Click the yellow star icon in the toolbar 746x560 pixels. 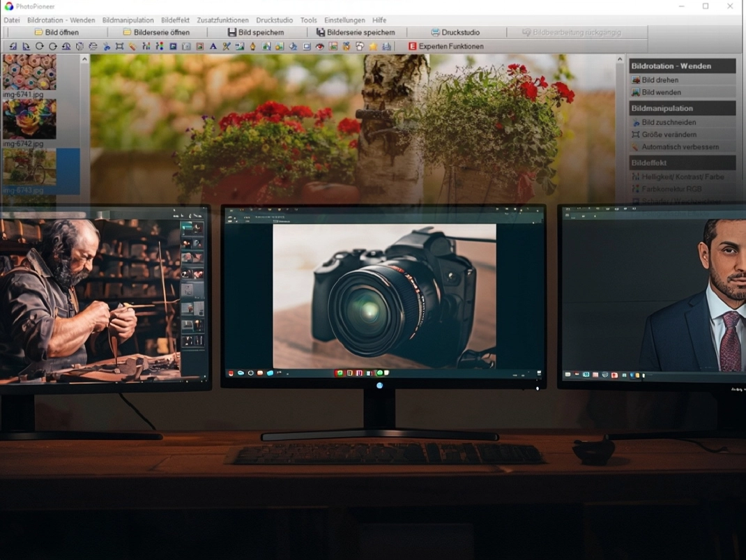tap(372, 46)
